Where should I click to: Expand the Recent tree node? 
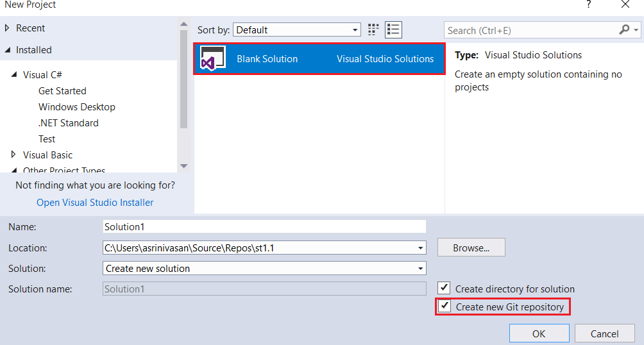click(x=8, y=28)
